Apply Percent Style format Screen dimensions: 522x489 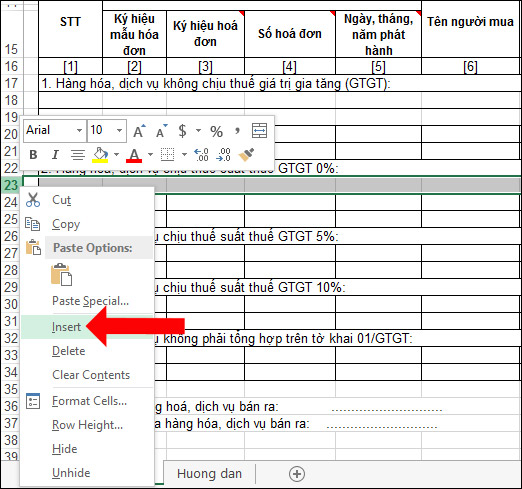click(216, 131)
